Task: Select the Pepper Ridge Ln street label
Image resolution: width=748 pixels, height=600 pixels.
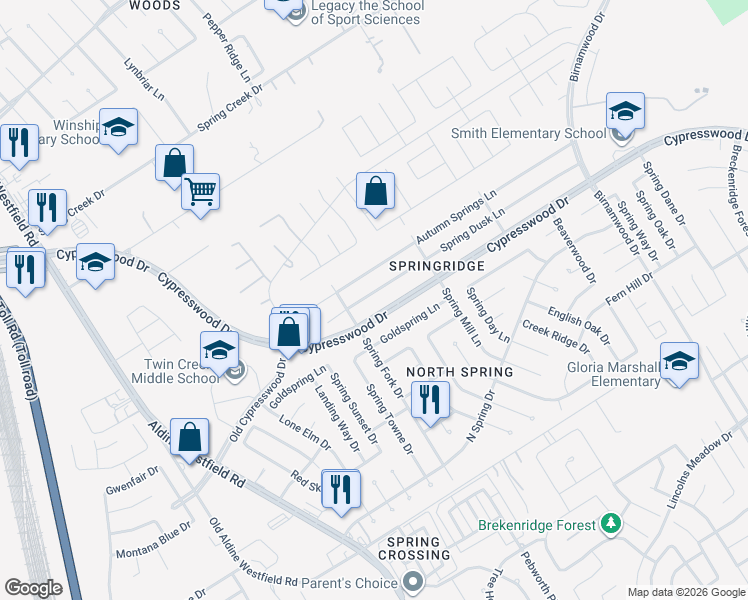Action: (x=227, y=47)
